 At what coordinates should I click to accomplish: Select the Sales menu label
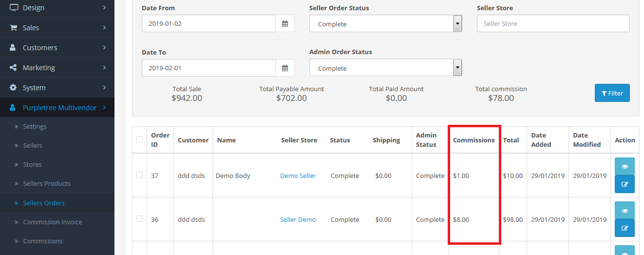[31, 28]
